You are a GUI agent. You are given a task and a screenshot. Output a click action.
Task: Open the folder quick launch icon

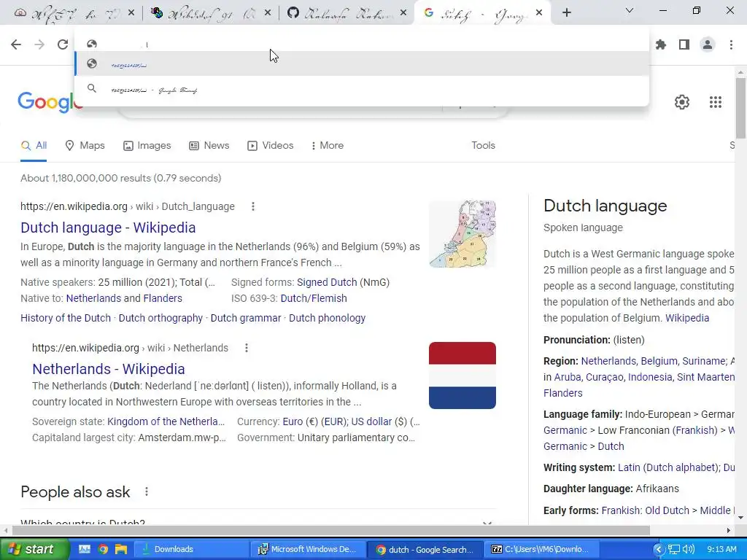click(x=121, y=549)
